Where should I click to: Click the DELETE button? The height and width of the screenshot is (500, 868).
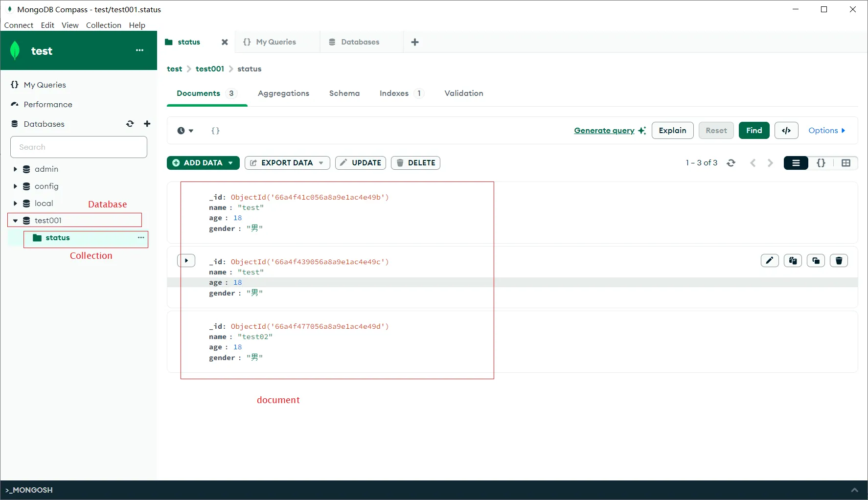[x=415, y=163]
